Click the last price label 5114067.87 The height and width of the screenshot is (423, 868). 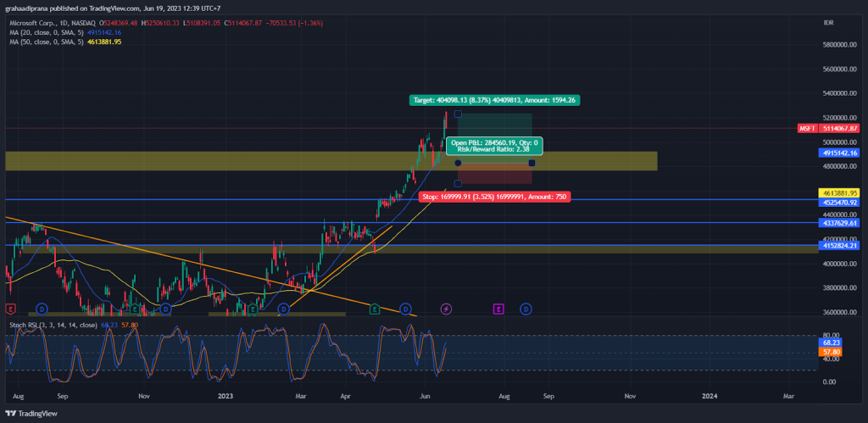pos(840,129)
